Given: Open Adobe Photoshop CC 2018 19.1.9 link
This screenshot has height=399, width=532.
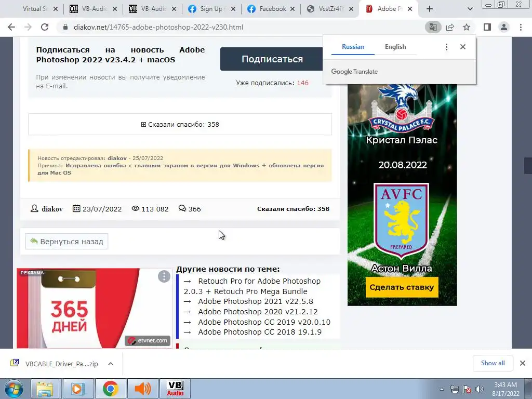Looking at the screenshot, I should (260, 332).
